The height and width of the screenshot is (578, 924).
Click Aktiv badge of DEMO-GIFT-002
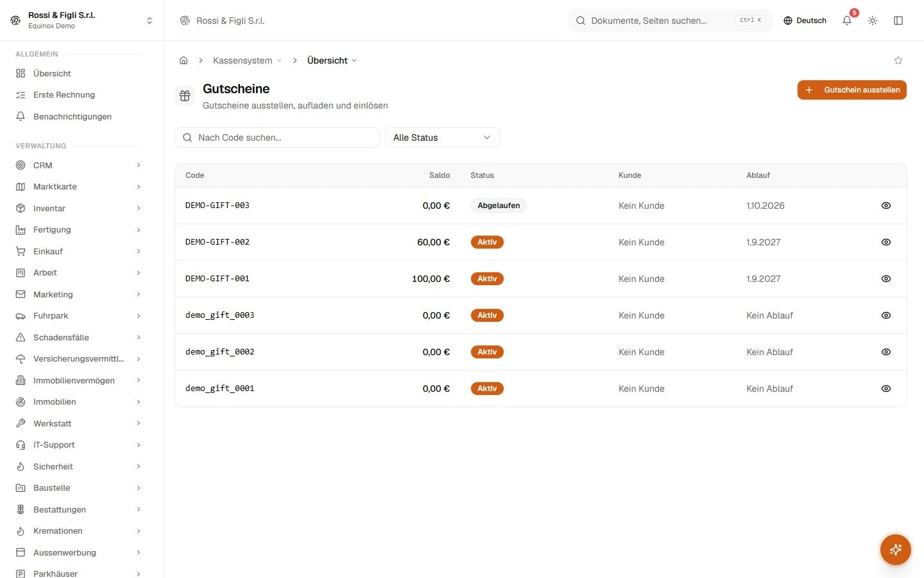click(487, 242)
